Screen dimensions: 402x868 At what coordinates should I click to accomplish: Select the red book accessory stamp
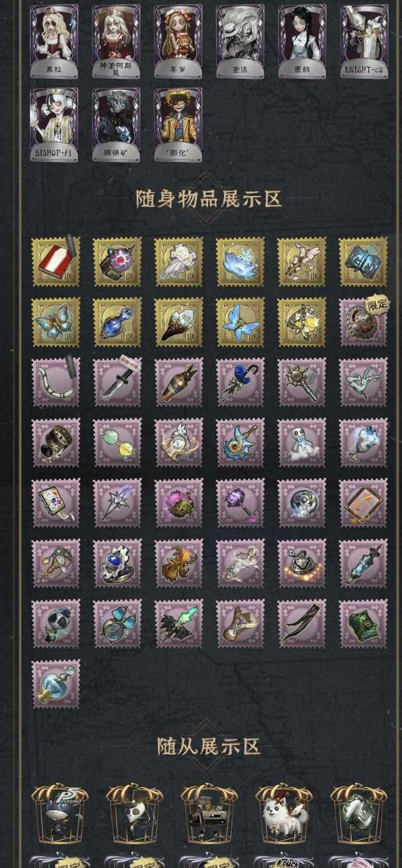click(x=56, y=262)
